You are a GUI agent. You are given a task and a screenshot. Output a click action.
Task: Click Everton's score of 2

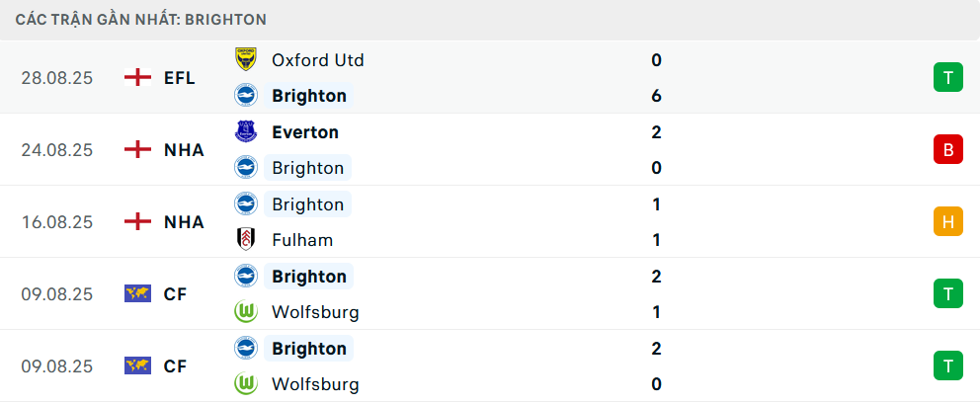tap(656, 132)
